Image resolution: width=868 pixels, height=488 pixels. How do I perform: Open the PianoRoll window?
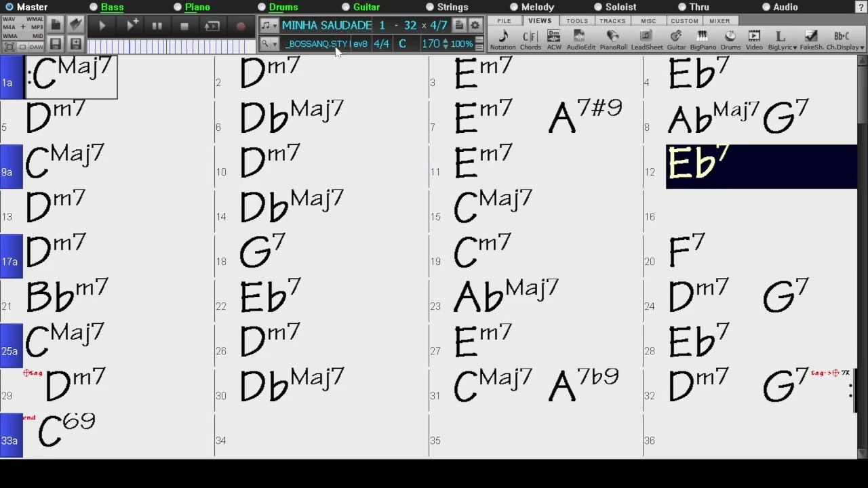613,40
